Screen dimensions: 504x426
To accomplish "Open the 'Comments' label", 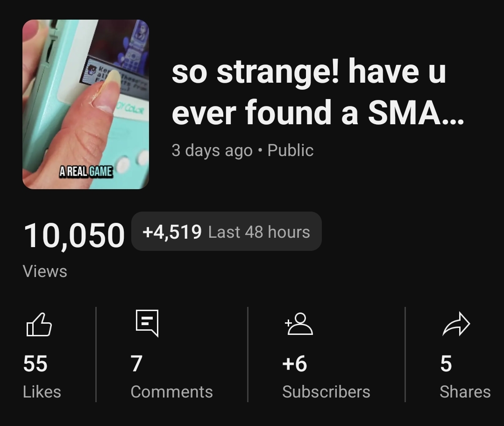I will (171, 392).
